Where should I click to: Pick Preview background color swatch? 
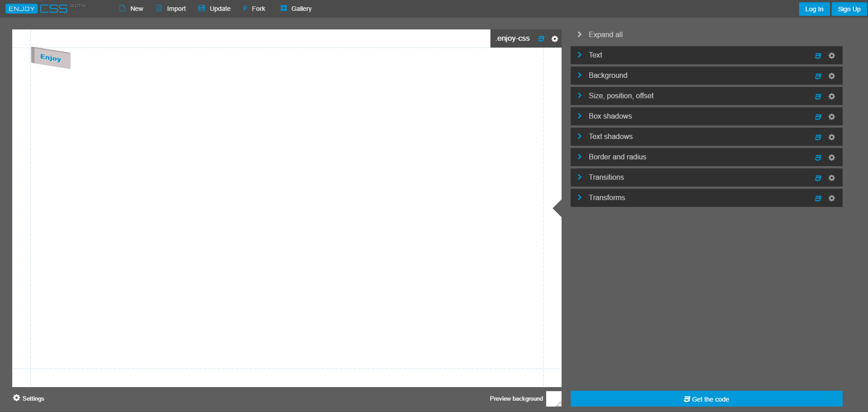554,399
